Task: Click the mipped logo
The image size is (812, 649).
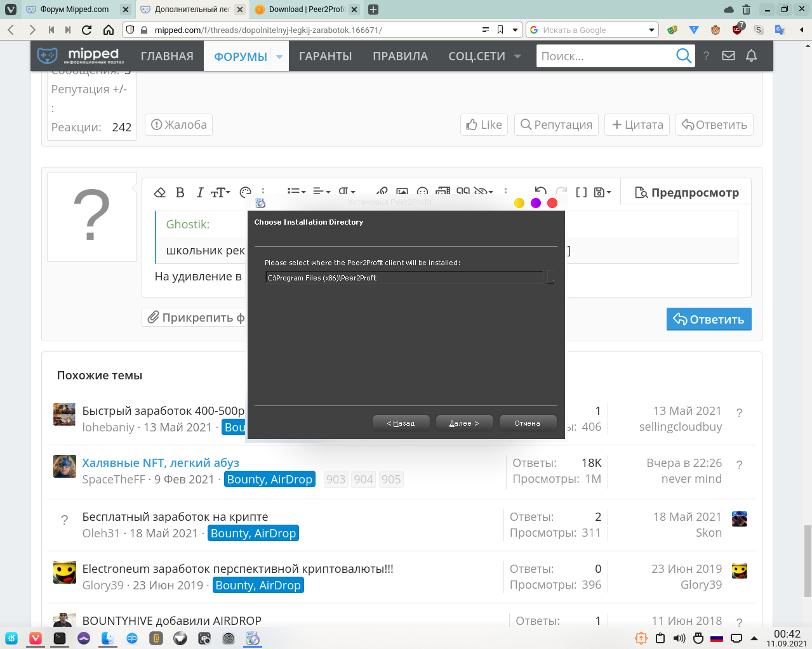Action: pyautogui.click(x=81, y=56)
